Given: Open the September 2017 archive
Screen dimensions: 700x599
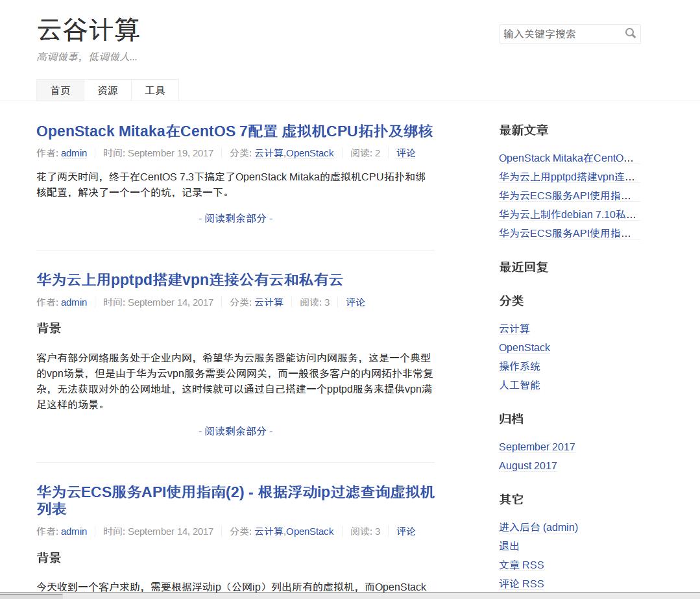Looking at the screenshot, I should (537, 446).
